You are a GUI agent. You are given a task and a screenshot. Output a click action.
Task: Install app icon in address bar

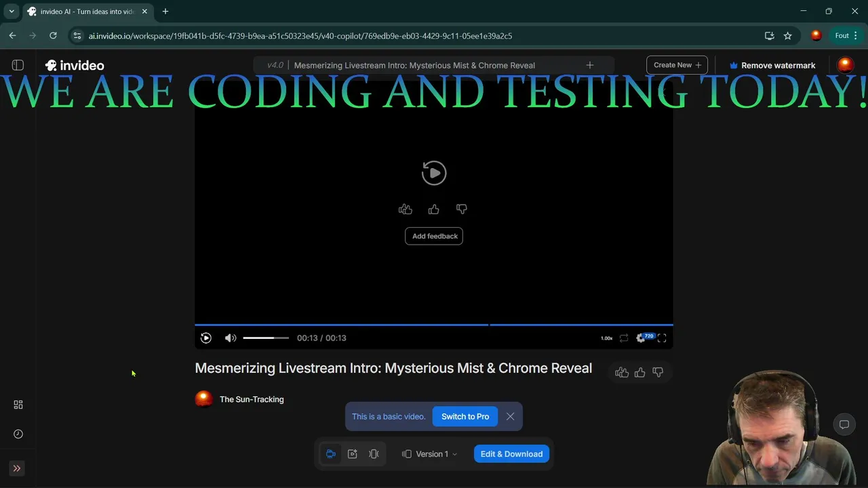[x=769, y=36]
